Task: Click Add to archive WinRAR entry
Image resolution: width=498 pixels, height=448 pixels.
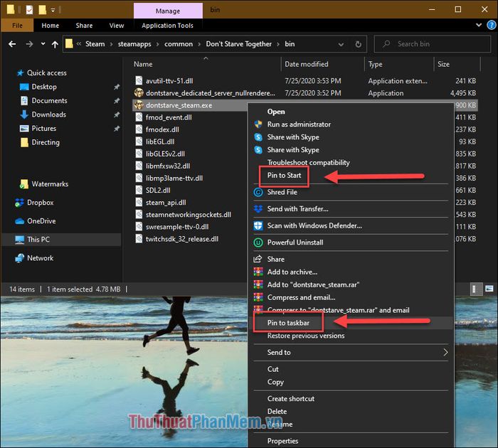Action: pyautogui.click(x=292, y=272)
